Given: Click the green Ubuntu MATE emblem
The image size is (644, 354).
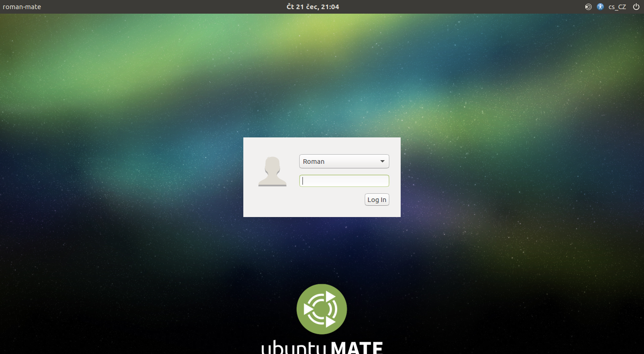Looking at the screenshot, I should click(322, 309).
